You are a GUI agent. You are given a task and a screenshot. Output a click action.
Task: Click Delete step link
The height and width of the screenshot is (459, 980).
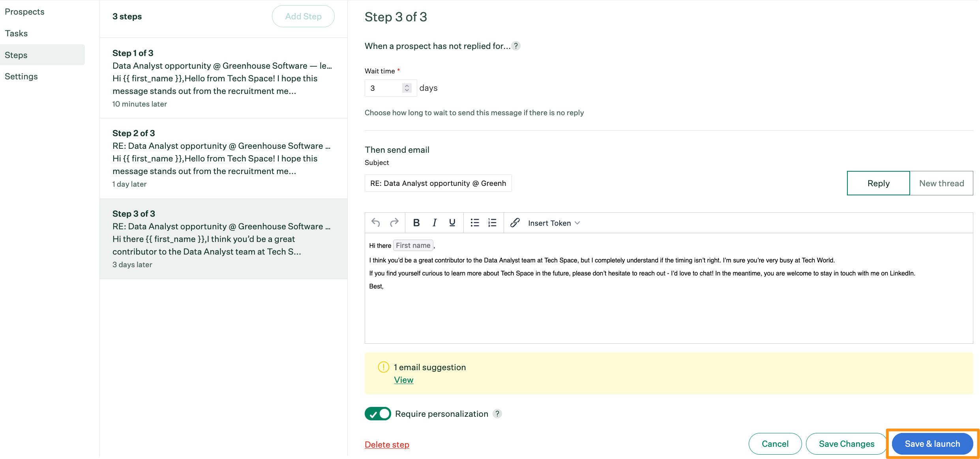[387, 444]
